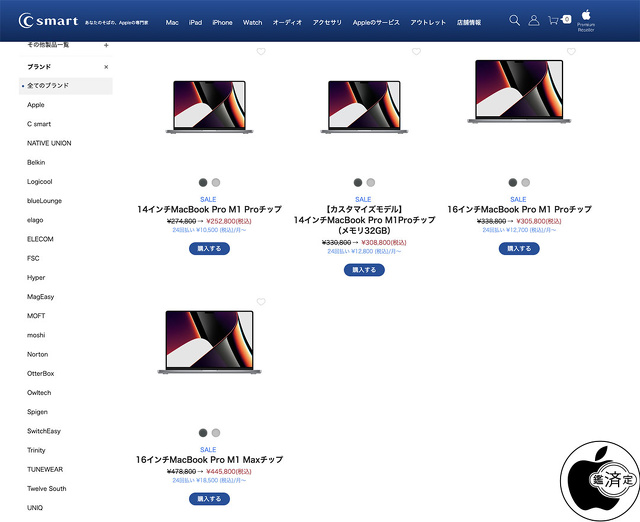Favorite the 16-inch M1 Pro heart icon

(571, 51)
